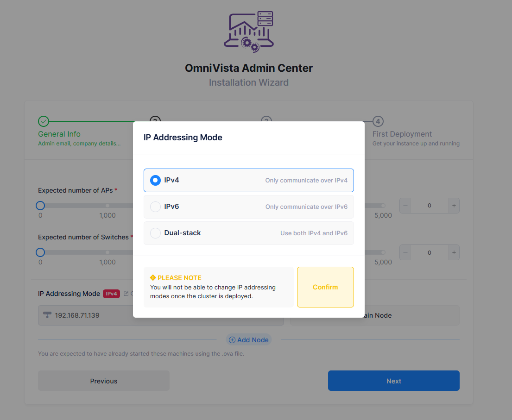Decrease expected Switches with minus stepper
512x420 pixels.
coord(405,252)
